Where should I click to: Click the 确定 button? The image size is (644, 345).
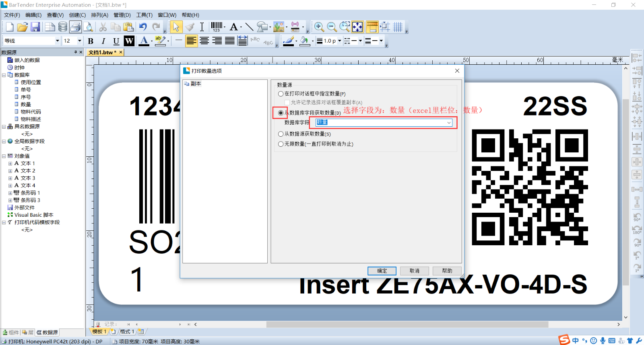tap(382, 271)
